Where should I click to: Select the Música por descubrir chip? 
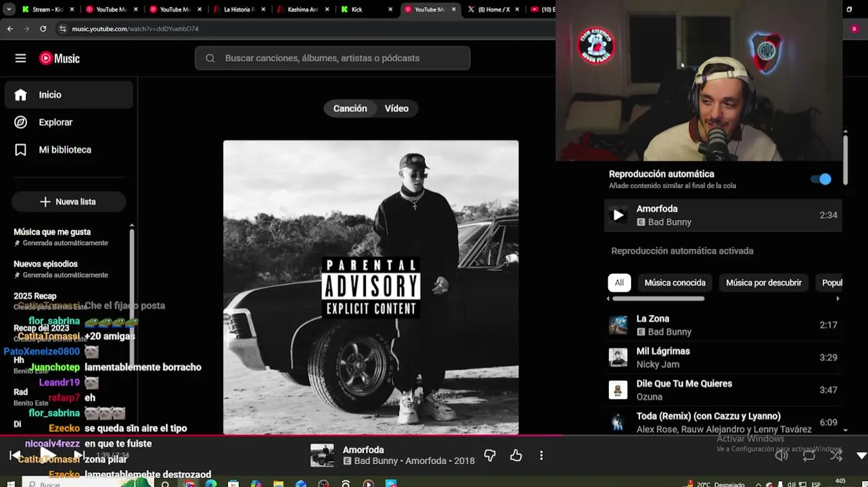pos(763,283)
